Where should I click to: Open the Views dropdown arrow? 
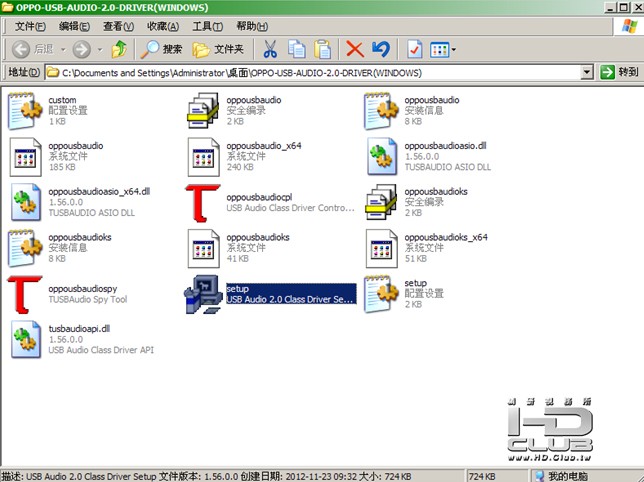(x=454, y=50)
